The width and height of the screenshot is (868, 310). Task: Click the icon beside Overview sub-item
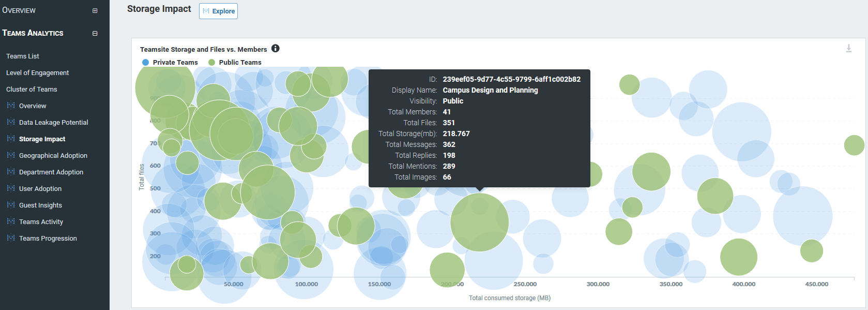(11, 106)
